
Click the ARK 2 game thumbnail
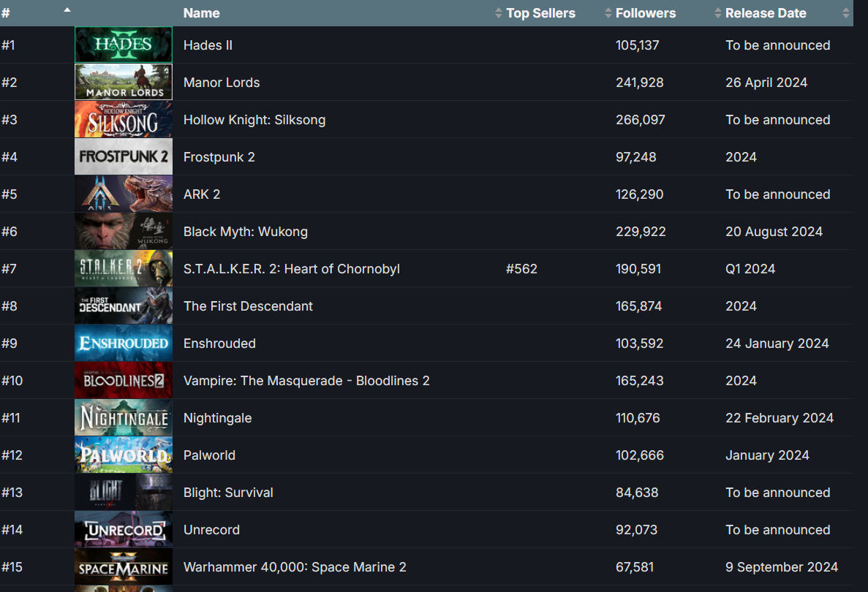124,194
